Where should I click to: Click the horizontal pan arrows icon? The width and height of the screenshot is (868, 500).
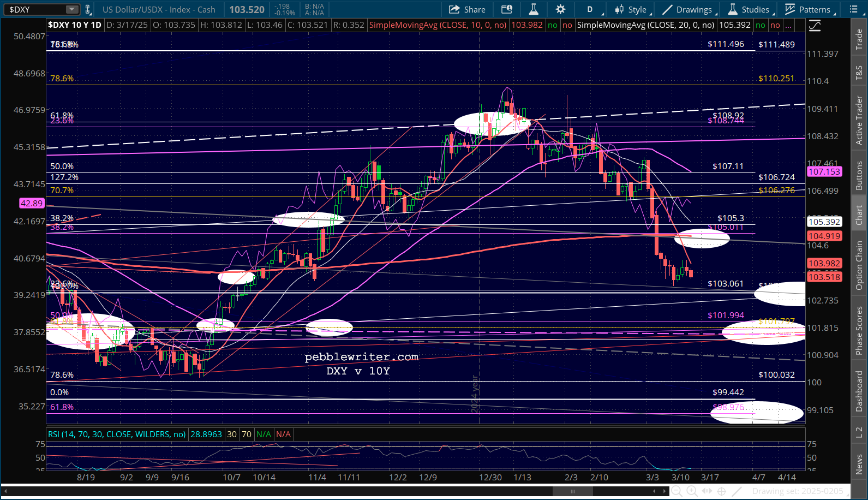(x=707, y=491)
